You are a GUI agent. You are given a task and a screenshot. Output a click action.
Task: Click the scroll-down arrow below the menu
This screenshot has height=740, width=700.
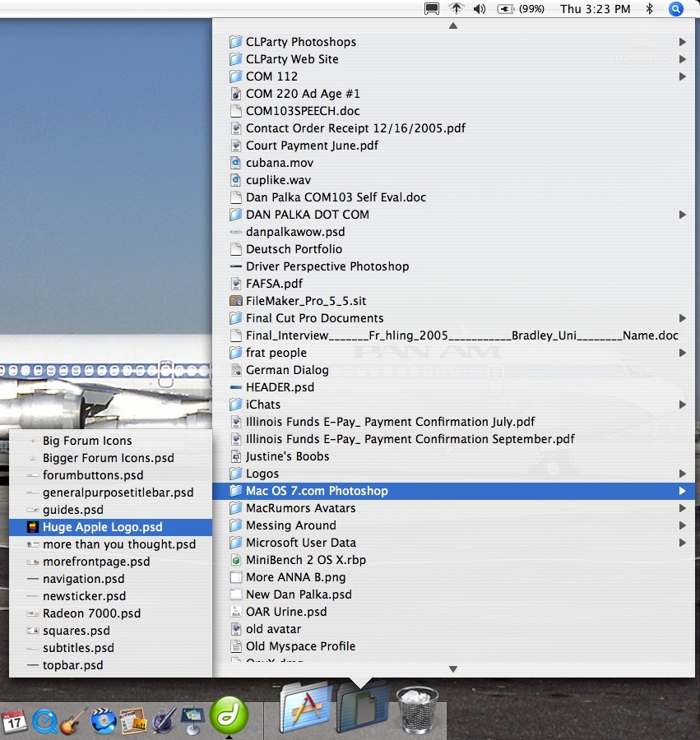453,669
